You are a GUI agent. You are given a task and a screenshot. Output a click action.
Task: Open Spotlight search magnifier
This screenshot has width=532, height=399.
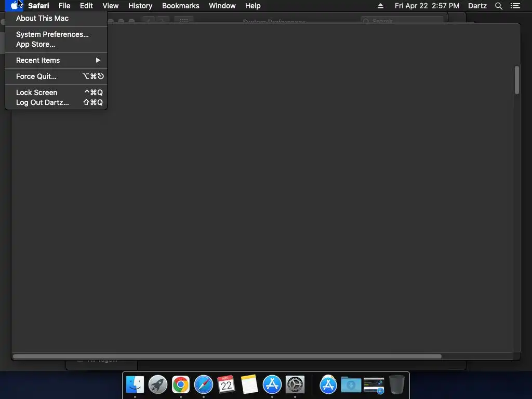point(498,6)
